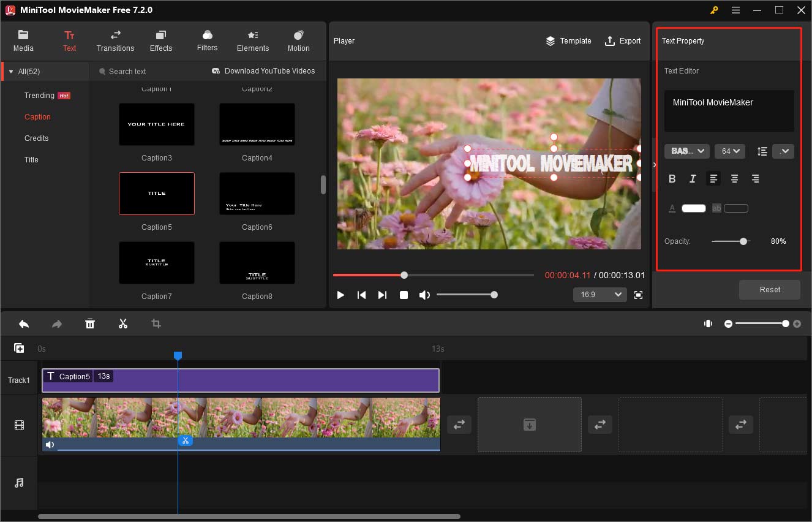Open the 16:9 aspect ratio dropdown
Image resolution: width=812 pixels, height=522 pixels.
click(600, 295)
